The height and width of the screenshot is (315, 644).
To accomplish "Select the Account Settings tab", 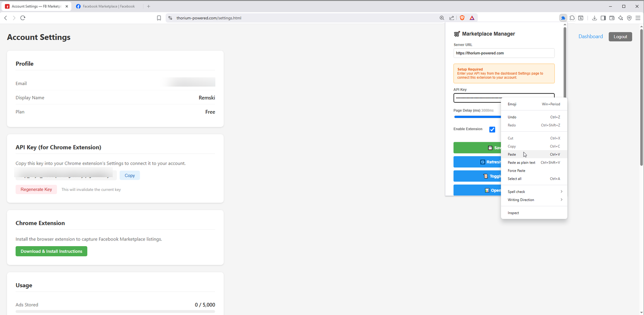I will click(36, 6).
